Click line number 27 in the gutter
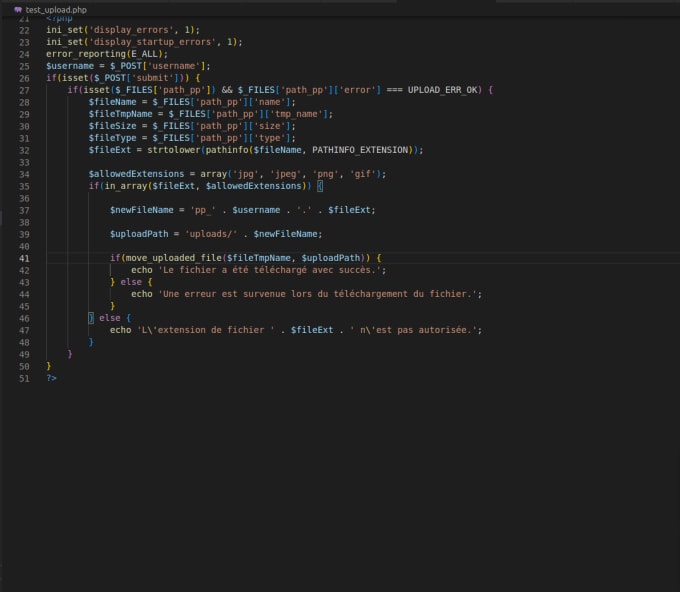The image size is (680, 592). (x=24, y=90)
